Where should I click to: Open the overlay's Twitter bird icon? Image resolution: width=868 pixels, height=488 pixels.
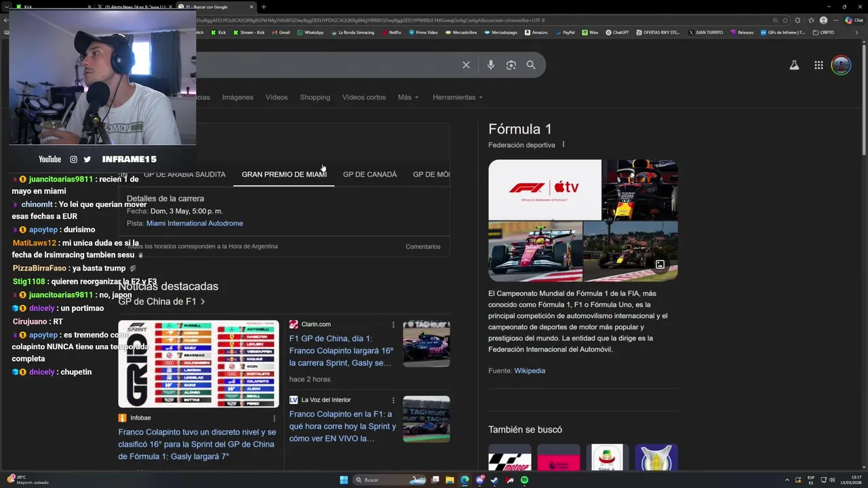[87, 159]
